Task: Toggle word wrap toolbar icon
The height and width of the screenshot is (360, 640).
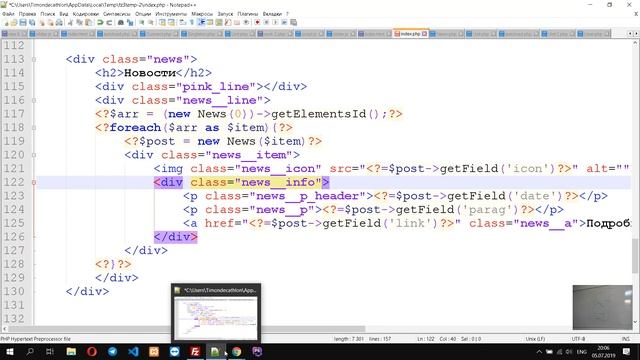Action: pos(182,22)
